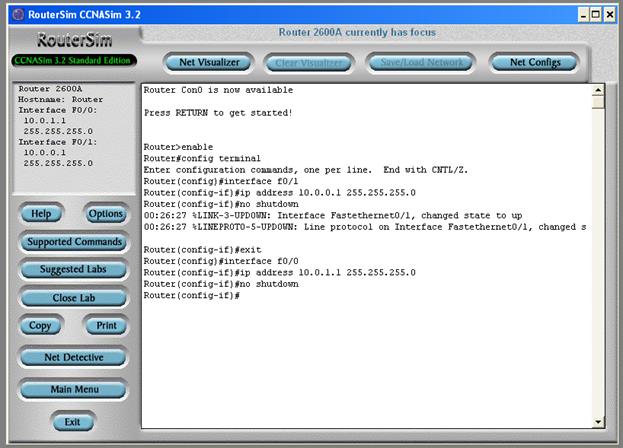Click the terminal scrollbar down arrow
623x448 pixels.
(x=598, y=422)
